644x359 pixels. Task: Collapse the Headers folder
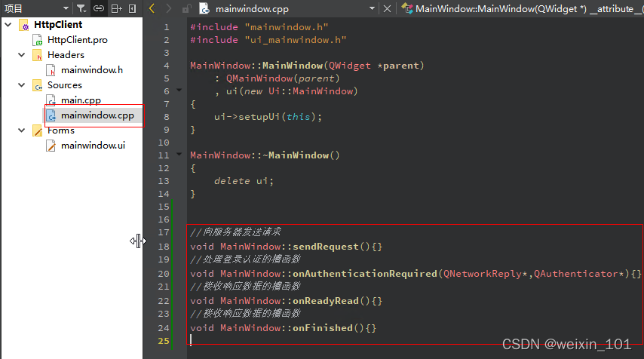(21, 55)
